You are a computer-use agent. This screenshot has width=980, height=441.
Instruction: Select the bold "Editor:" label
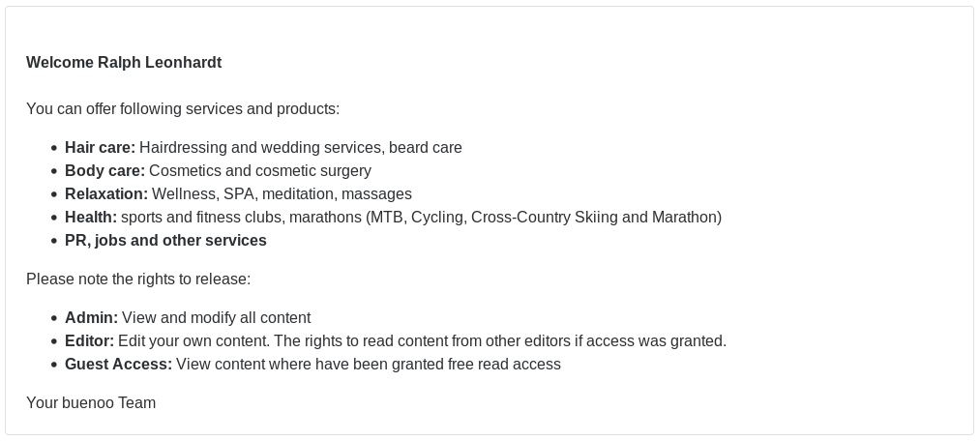click(x=89, y=341)
